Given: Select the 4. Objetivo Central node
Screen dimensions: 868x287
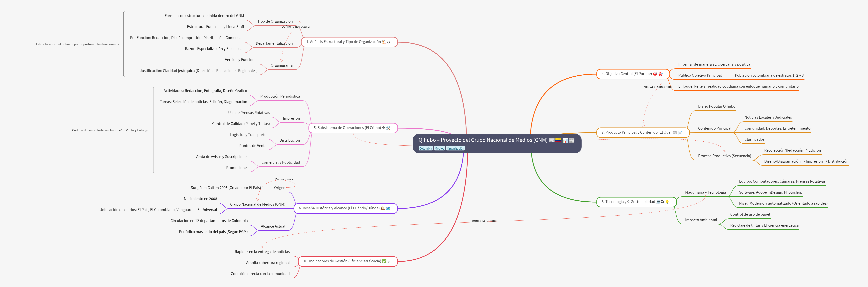Looking at the screenshot, I should (626, 74).
